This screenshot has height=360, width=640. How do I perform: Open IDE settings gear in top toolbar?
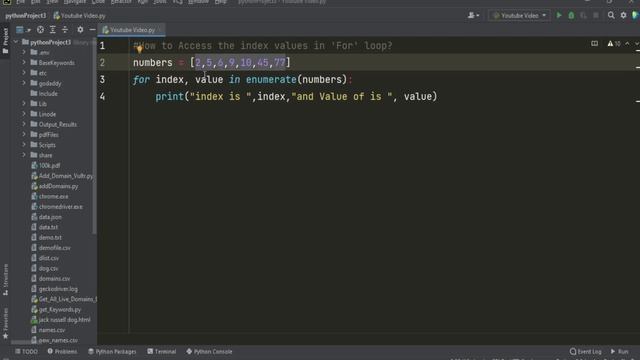[623, 16]
